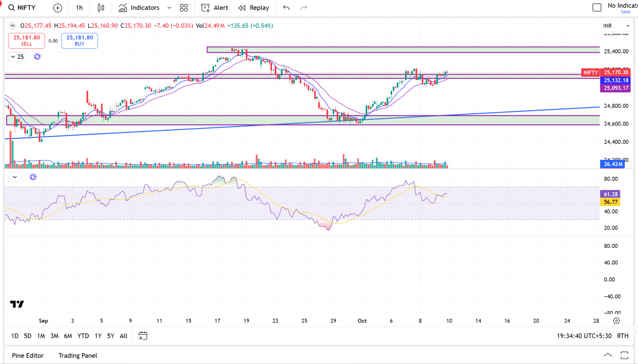
Task: Click the Oct label on time axis
Action: (x=362, y=321)
